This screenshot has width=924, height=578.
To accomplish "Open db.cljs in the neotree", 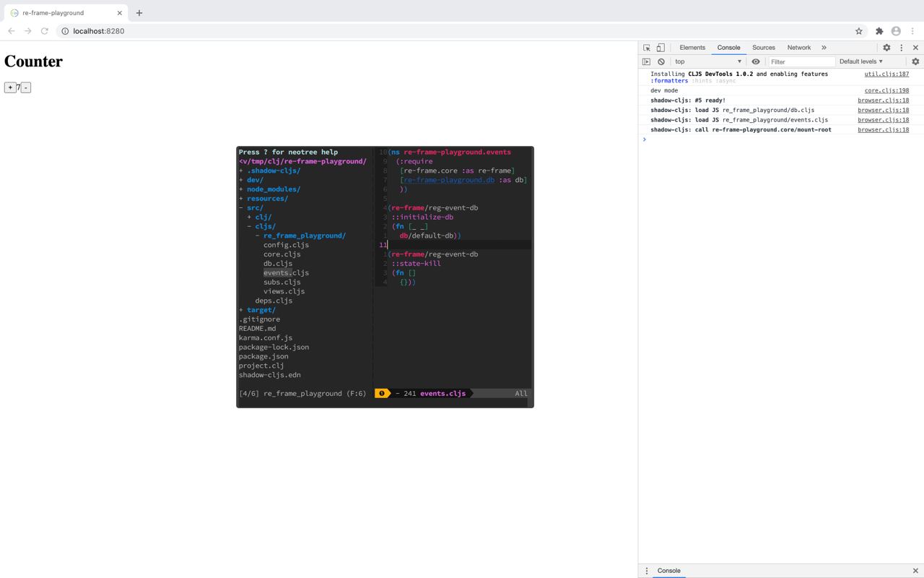I will click(x=278, y=264).
